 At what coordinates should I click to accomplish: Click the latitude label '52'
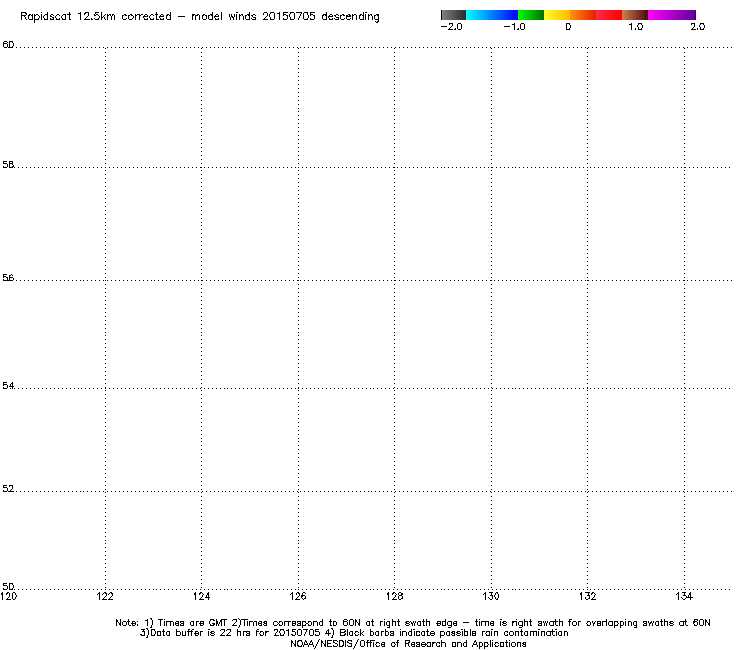tap(8, 489)
